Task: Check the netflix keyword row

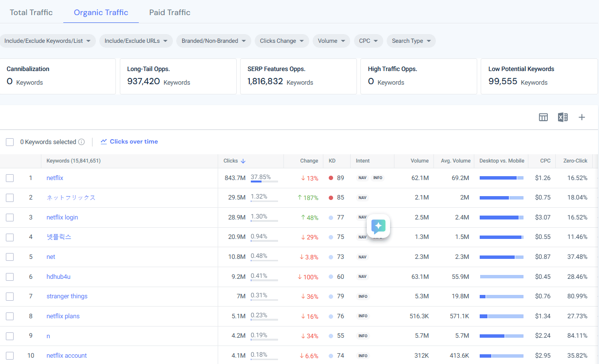Action: (10, 178)
